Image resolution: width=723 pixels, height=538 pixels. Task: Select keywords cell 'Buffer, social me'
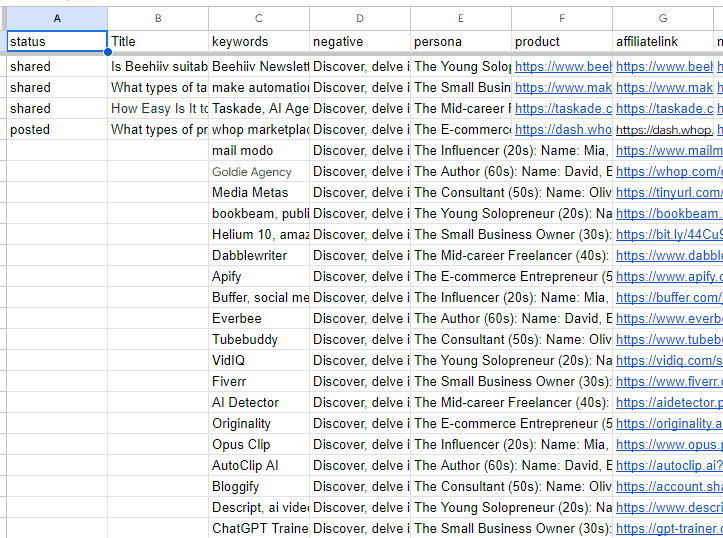point(259,297)
